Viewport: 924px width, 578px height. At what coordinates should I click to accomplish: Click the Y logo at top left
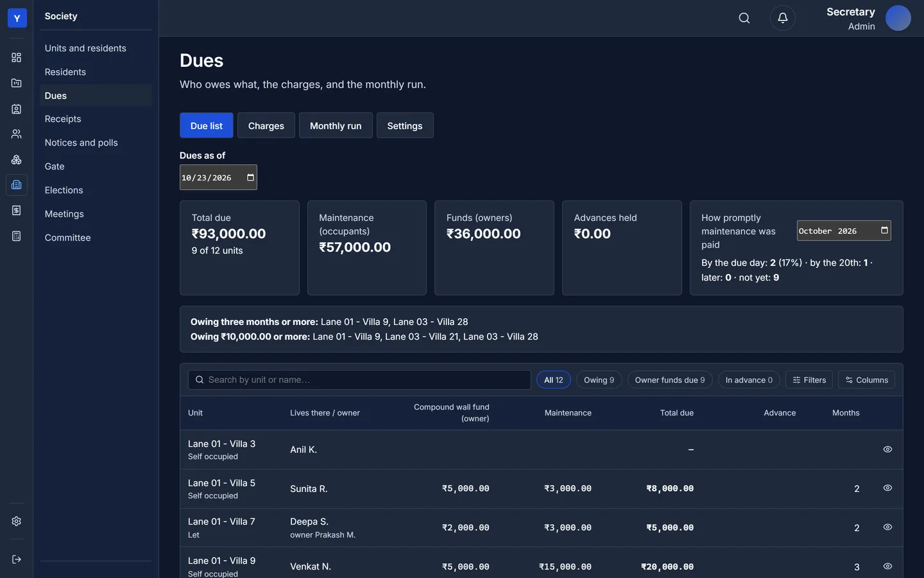(x=17, y=18)
